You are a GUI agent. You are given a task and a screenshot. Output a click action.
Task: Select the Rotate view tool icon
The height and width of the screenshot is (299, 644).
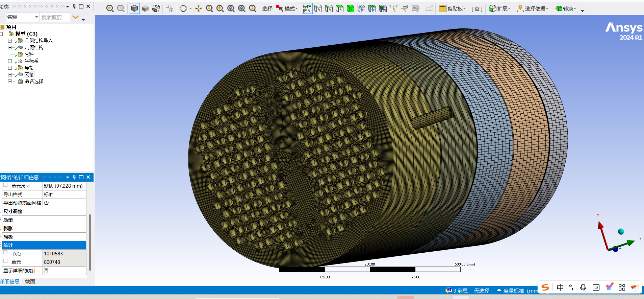(183, 8)
